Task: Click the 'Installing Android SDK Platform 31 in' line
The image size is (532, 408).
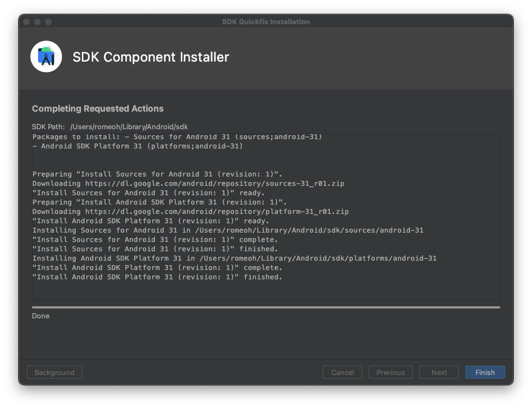Action: coord(235,258)
